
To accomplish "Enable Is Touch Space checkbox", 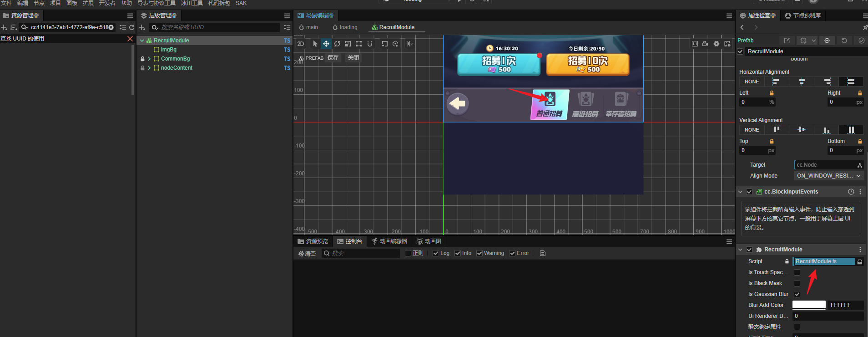I will coord(797,272).
